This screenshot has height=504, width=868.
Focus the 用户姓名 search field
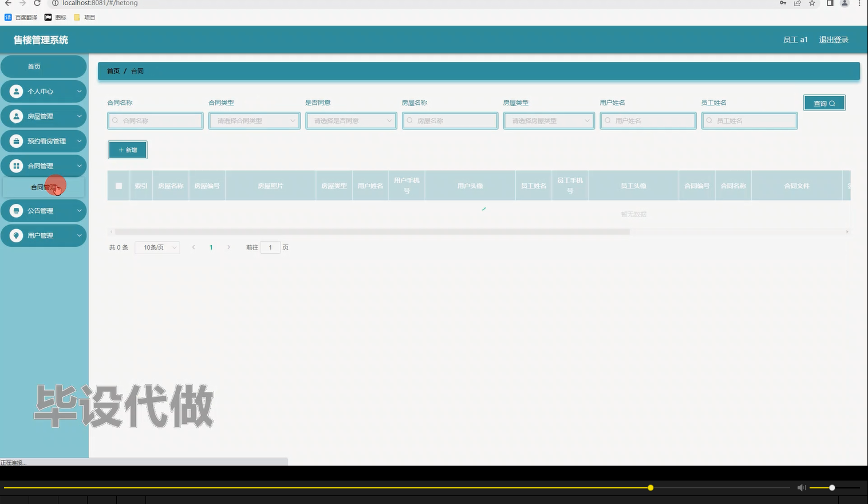(x=648, y=121)
